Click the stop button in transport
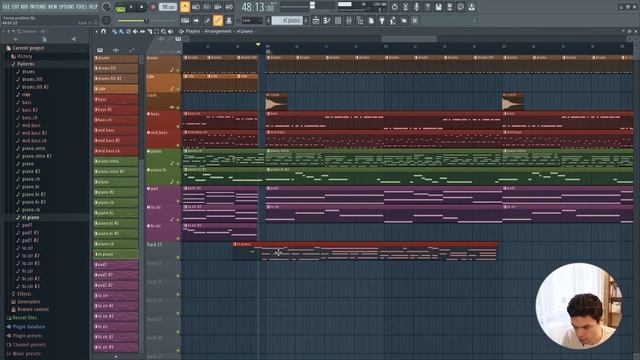Image resolution: width=640 pixels, height=360 pixels. pyautogui.click(x=142, y=7)
